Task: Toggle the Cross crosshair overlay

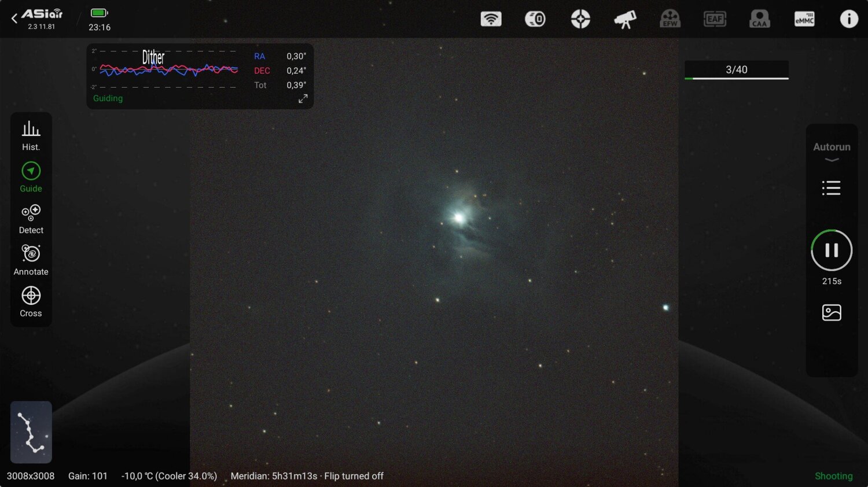Action: [x=31, y=302]
